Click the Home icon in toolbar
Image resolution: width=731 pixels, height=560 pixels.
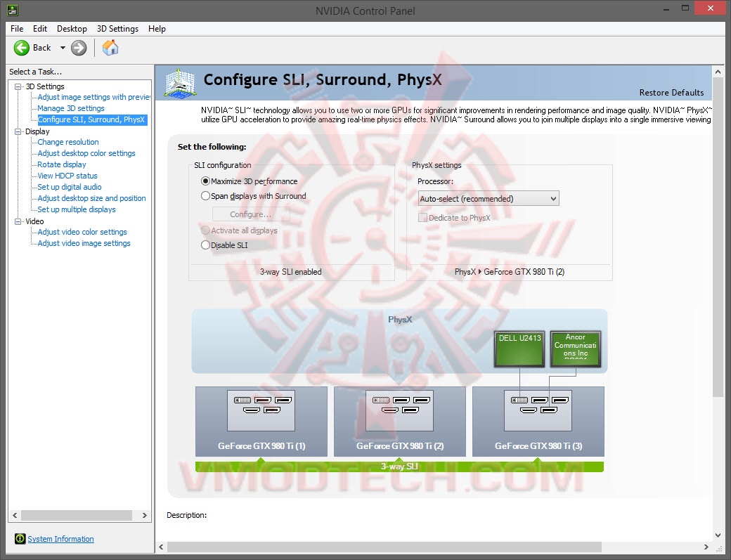pyautogui.click(x=110, y=48)
